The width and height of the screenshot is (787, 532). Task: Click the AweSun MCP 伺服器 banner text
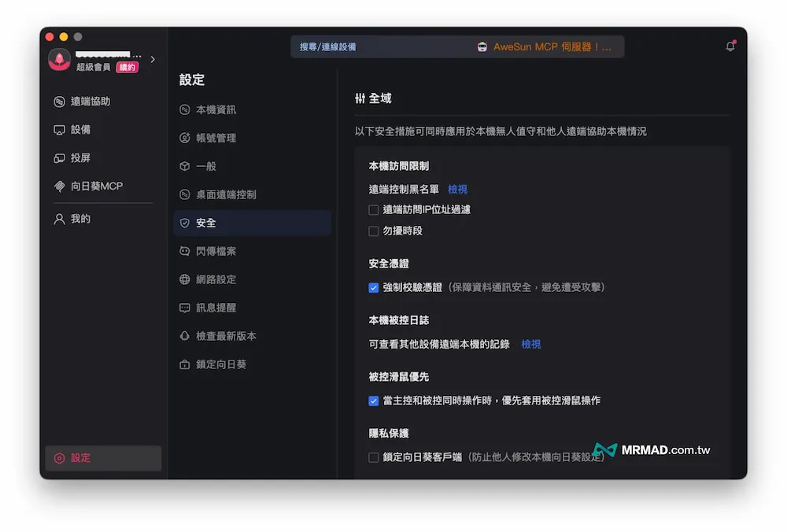tap(552, 46)
